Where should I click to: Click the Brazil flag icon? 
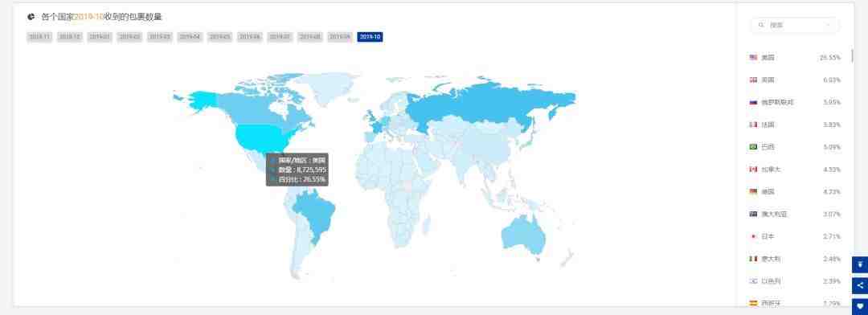point(753,147)
